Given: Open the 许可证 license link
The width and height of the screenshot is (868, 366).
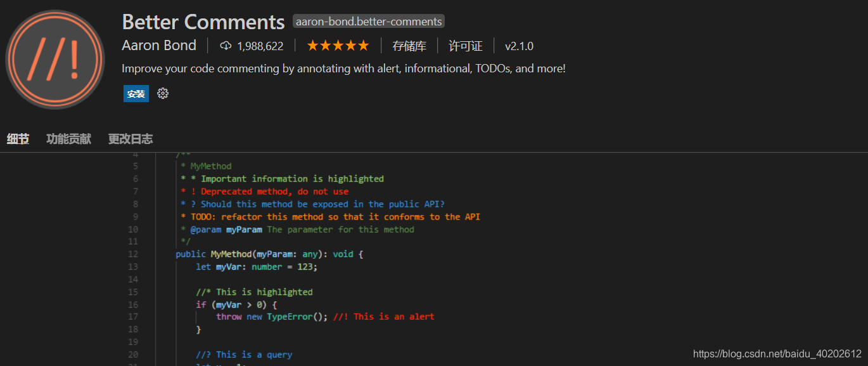Looking at the screenshot, I should (466, 46).
